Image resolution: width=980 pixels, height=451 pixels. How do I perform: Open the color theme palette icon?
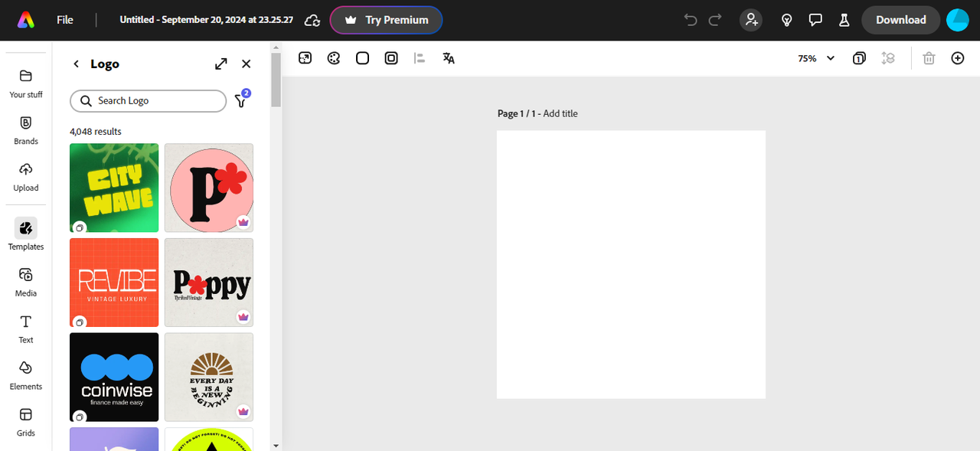click(334, 58)
